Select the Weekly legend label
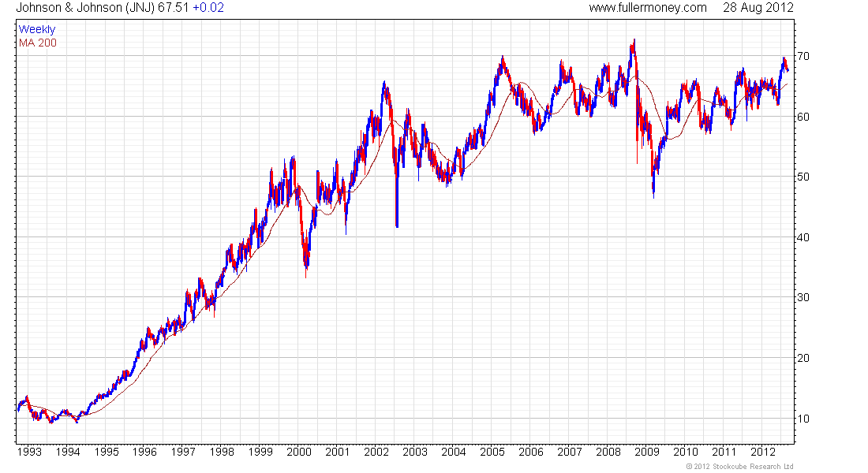 (37, 29)
